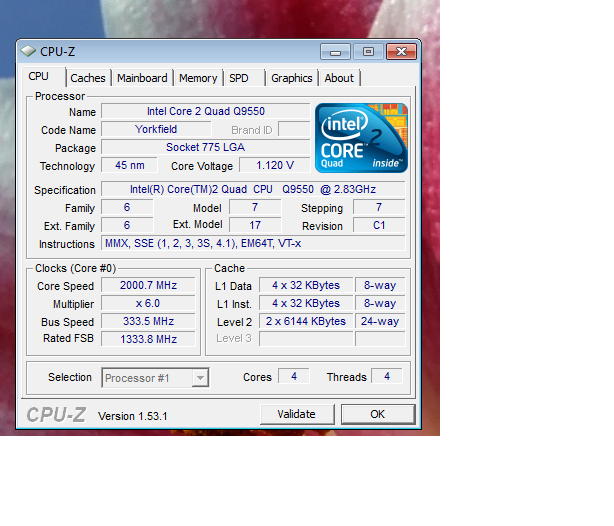The image size is (614, 526).
Task: Click the Revision value C1
Action: coord(379,225)
